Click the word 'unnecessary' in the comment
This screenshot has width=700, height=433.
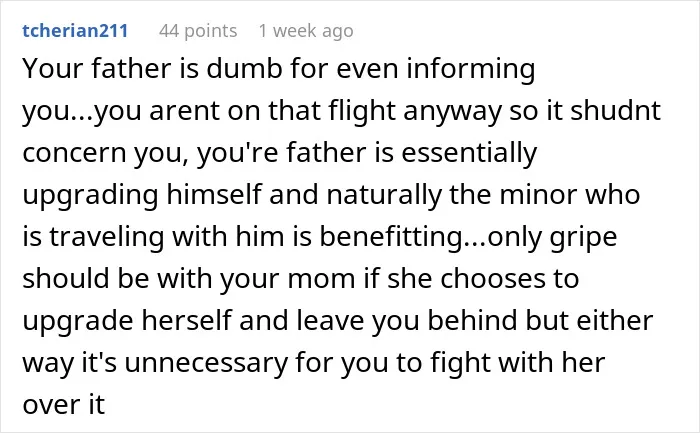(x=206, y=363)
